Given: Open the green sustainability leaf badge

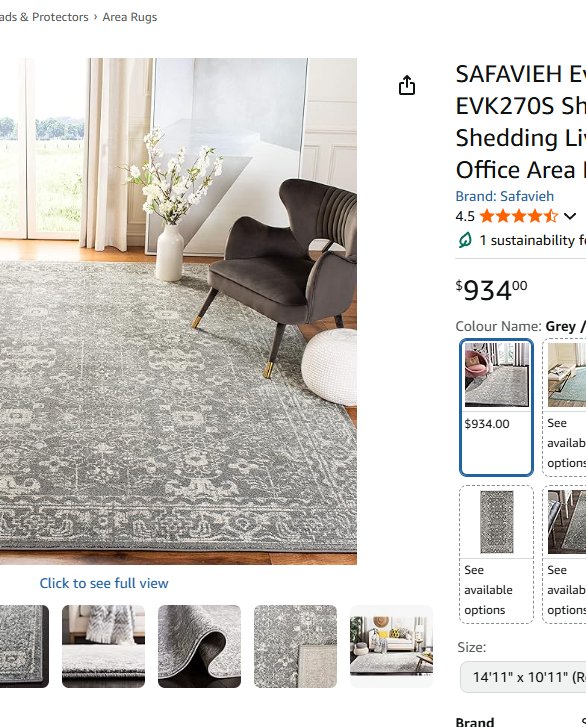Looking at the screenshot, I should pyautogui.click(x=465, y=240).
